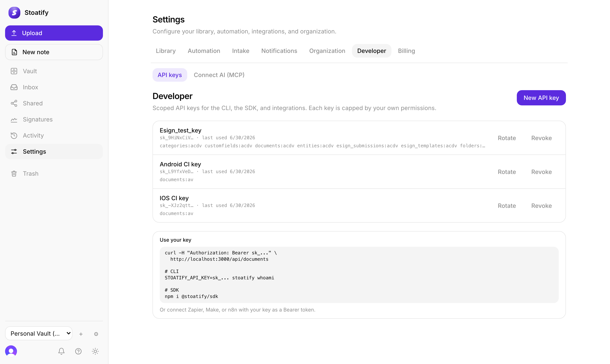Click IOS CI key's documents:av scope
The image size is (610, 364).
(176, 213)
